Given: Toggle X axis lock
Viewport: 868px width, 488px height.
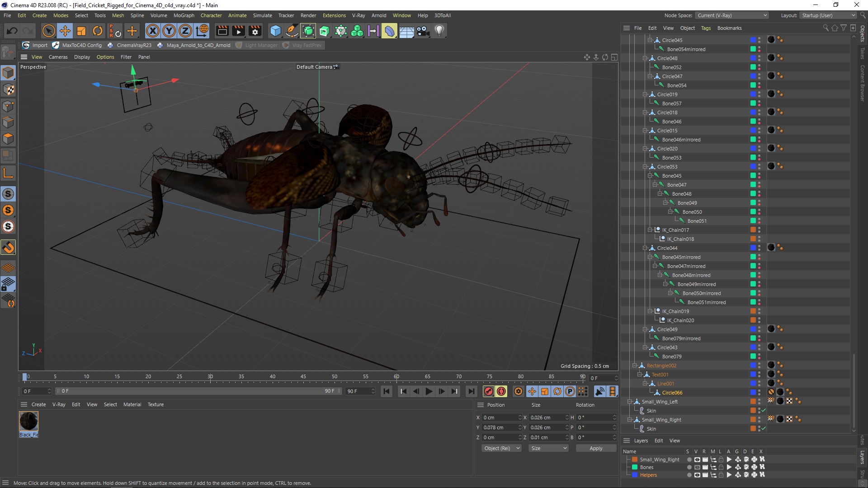Looking at the screenshot, I should (x=153, y=31).
